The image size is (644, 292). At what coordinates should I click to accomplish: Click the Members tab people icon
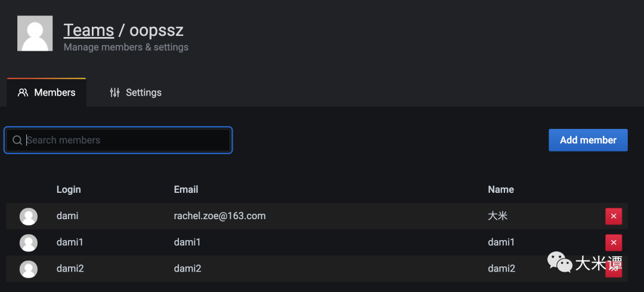(x=23, y=93)
